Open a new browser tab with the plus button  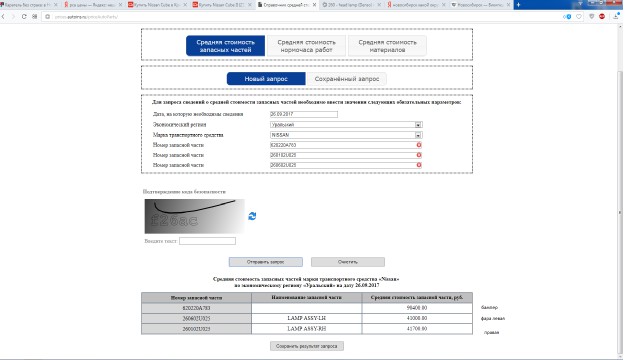pyautogui.click(x=518, y=5)
